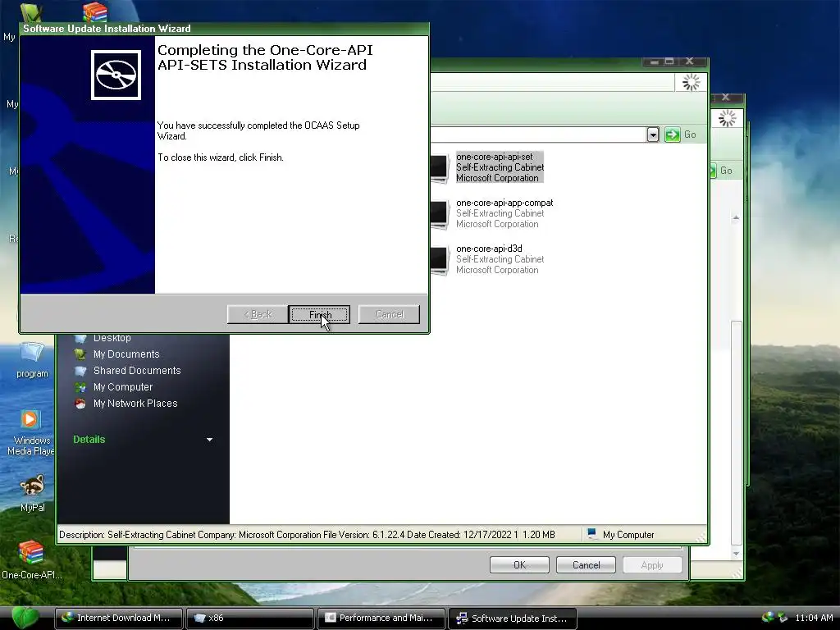Screen dimensions: 840x630
Task: Click the My Computer icon in the sidebar
Action: [x=80, y=387]
